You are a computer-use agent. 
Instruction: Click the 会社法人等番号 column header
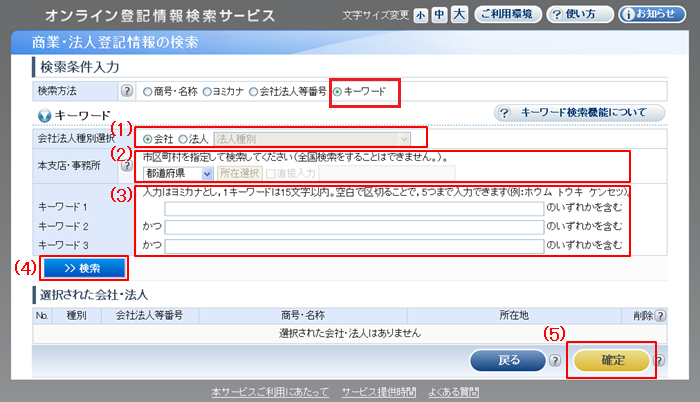(x=150, y=316)
